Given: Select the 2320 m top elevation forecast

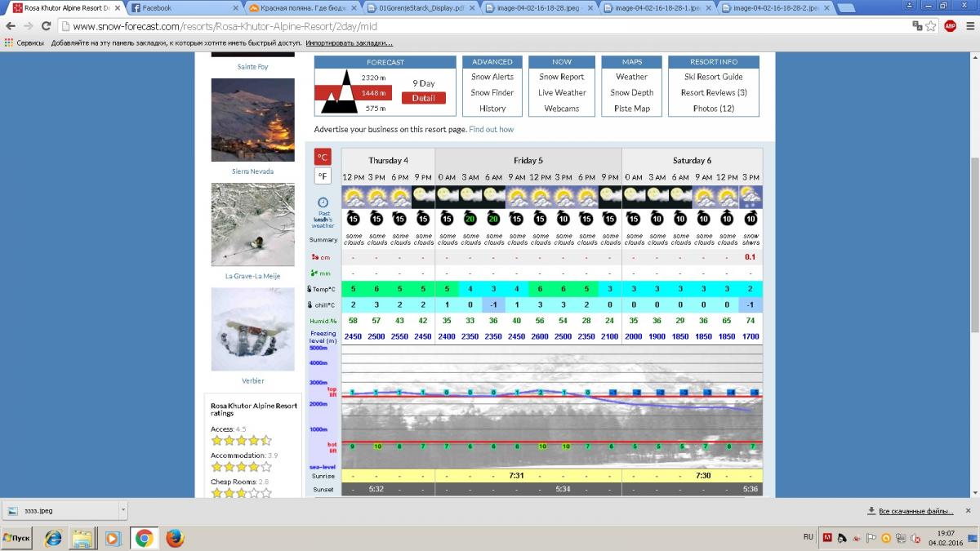Looking at the screenshot, I should tap(374, 78).
